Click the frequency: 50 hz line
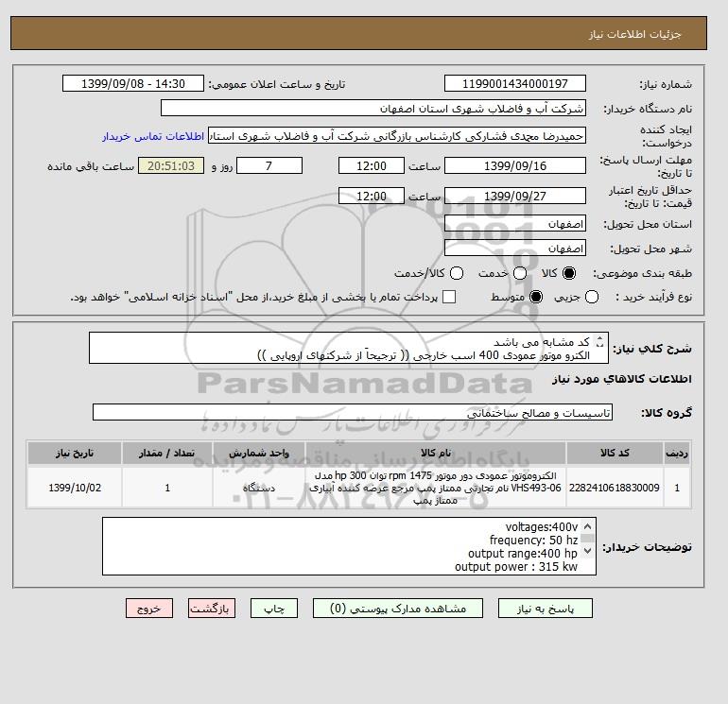The image size is (728, 704). [534, 541]
